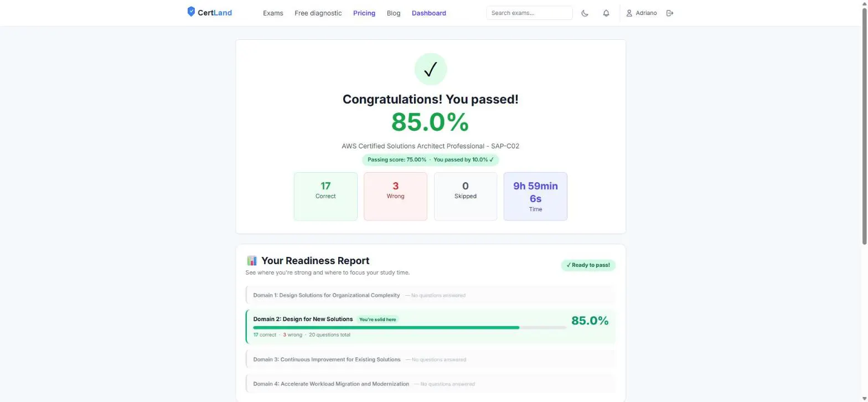Select Domain 4: Accelerate Workload Migration row
This screenshot has width=868, height=402.
(430, 384)
